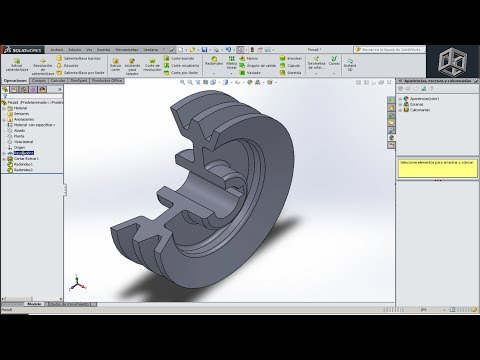Choose Ángulo de salida tool
480x360 pixels.
258,65
